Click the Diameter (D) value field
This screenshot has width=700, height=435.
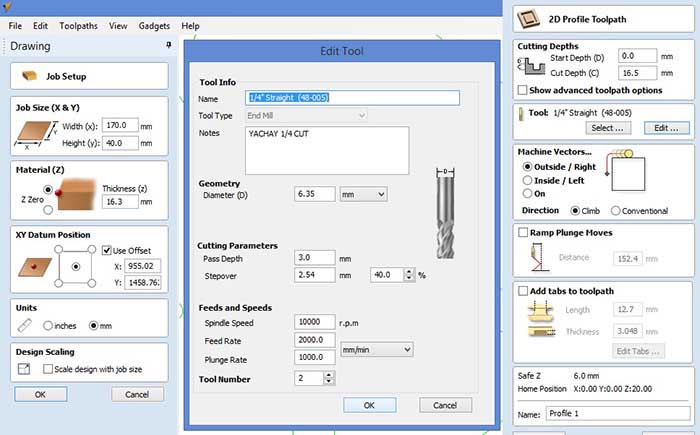pyautogui.click(x=315, y=194)
